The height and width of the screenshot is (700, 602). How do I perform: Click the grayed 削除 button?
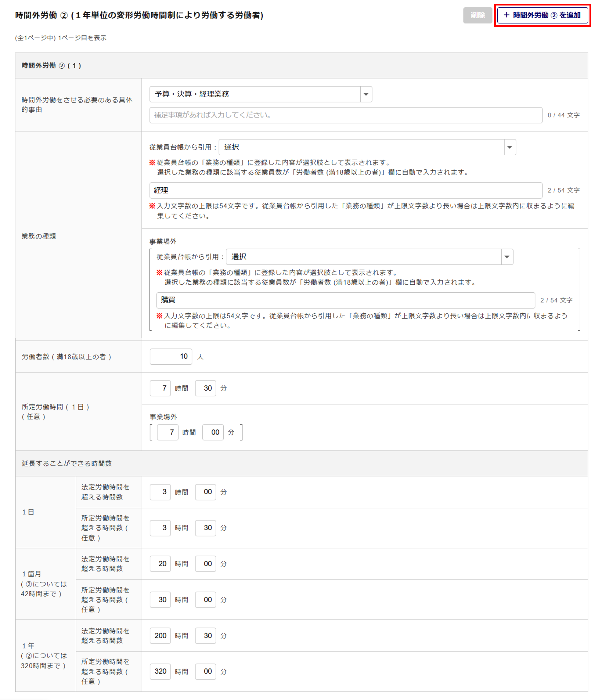(x=477, y=15)
